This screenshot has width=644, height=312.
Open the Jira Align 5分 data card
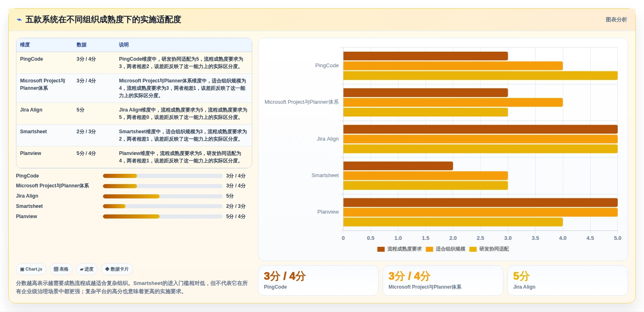(568, 280)
